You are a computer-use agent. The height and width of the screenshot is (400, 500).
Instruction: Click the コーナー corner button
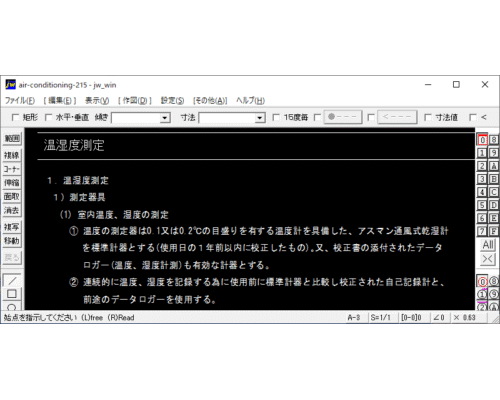12,169
